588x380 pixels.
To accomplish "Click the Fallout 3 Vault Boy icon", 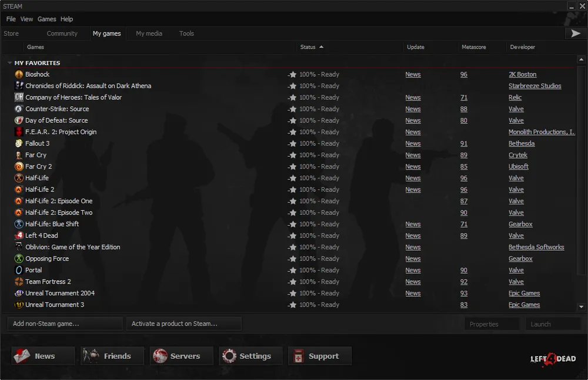I will click(x=19, y=143).
